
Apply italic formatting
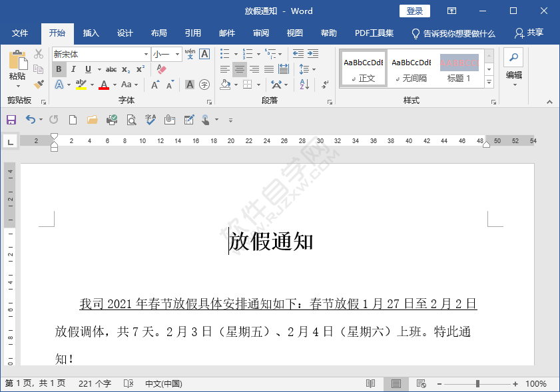coord(73,69)
